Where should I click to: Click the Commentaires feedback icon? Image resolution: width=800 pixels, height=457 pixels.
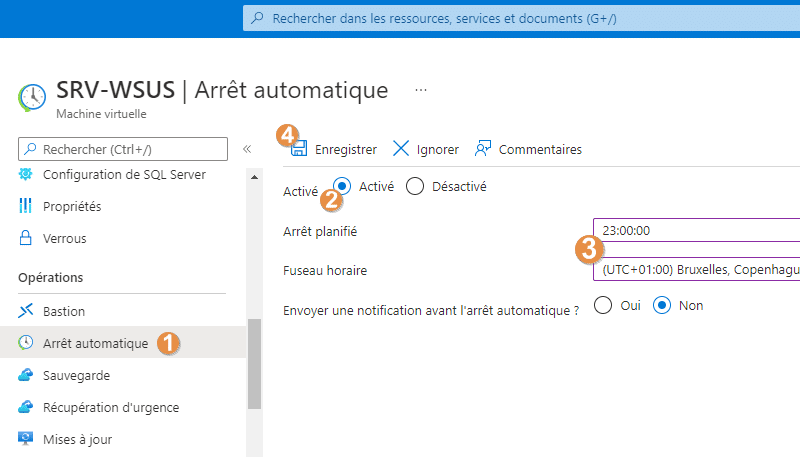(x=483, y=148)
